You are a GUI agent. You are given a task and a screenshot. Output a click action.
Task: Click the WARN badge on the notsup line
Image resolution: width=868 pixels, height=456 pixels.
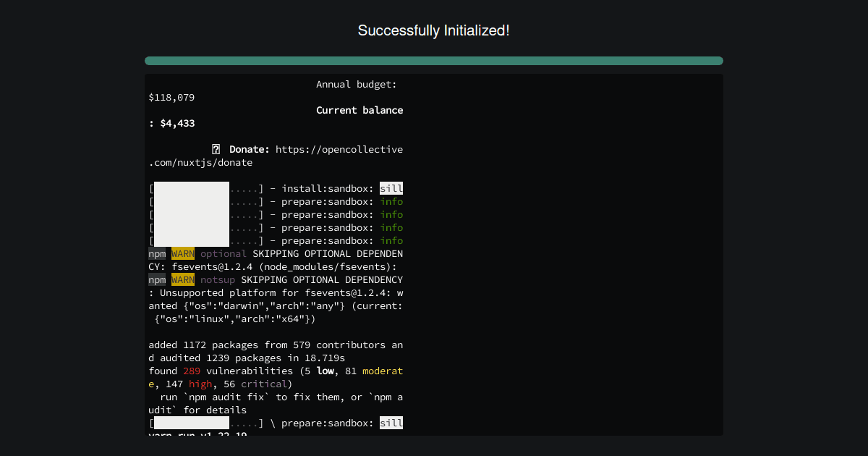pos(182,279)
